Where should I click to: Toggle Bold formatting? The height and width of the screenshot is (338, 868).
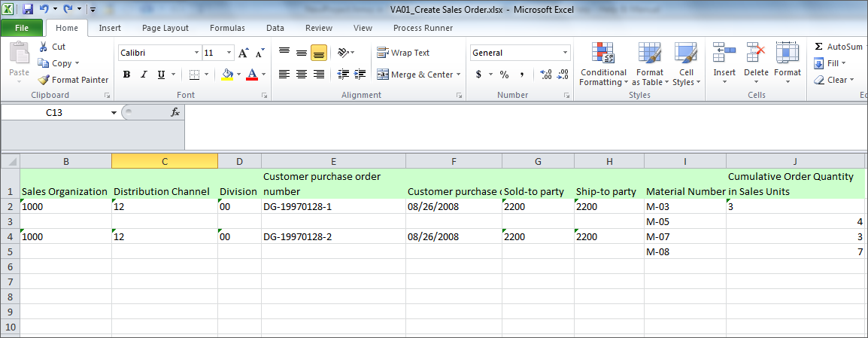[126, 75]
